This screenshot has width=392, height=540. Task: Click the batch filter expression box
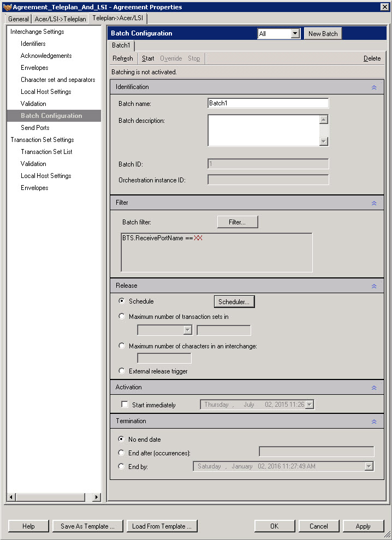tap(217, 252)
